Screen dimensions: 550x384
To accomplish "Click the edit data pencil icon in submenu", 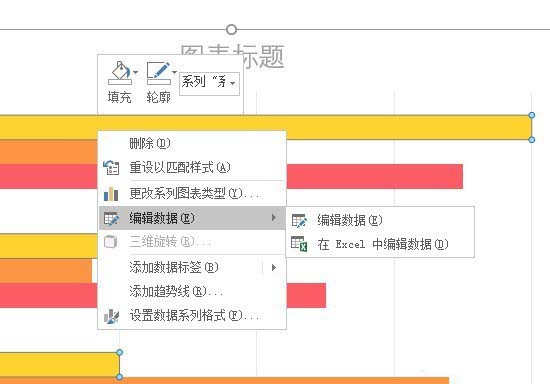I will point(299,221).
